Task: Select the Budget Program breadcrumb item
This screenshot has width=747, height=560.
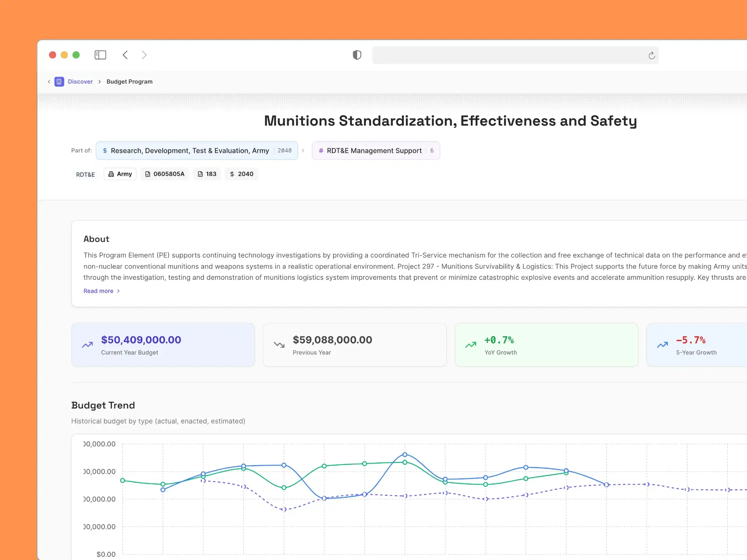Action: [x=129, y=82]
